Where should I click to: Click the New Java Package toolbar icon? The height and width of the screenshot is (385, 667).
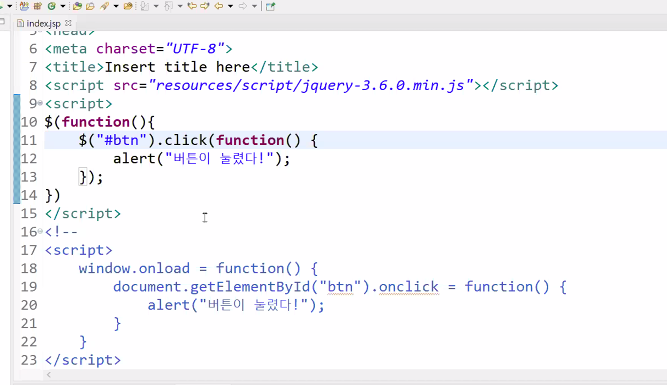tap(24, 6)
